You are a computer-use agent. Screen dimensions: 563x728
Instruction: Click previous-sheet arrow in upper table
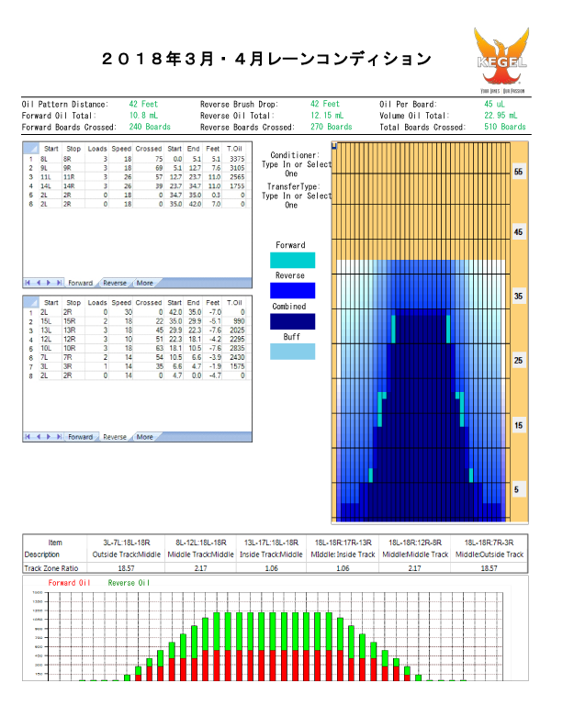pyautogui.click(x=39, y=283)
